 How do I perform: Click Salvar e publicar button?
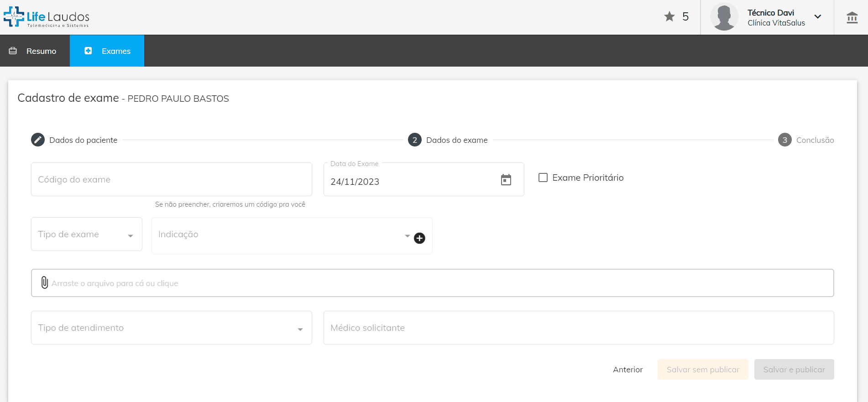coord(794,370)
